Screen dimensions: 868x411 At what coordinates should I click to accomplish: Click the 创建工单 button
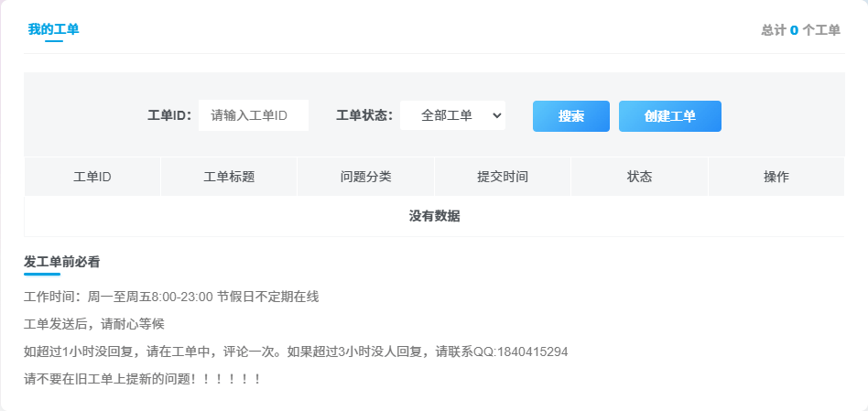tap(669, 116)
